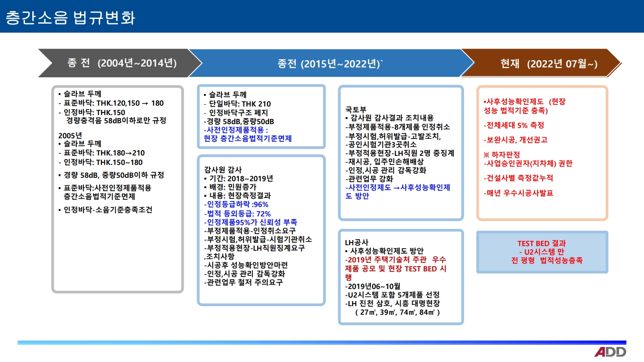Screen dimensions: 644x362
Task: Click text 인정바닥: THK.150~180
Action: (x=103, y=162)
